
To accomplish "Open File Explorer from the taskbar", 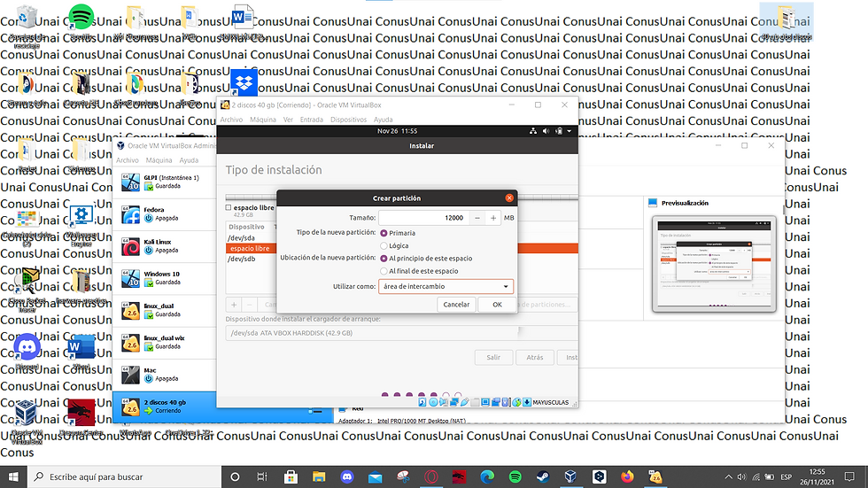I will [x=319, y=477].
